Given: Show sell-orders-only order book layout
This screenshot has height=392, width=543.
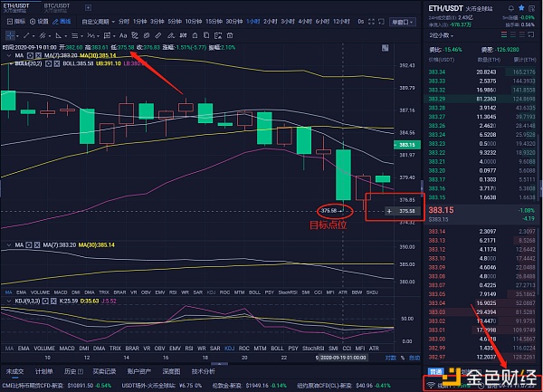Looking at the screenshot, I should [x=522, y=34].
